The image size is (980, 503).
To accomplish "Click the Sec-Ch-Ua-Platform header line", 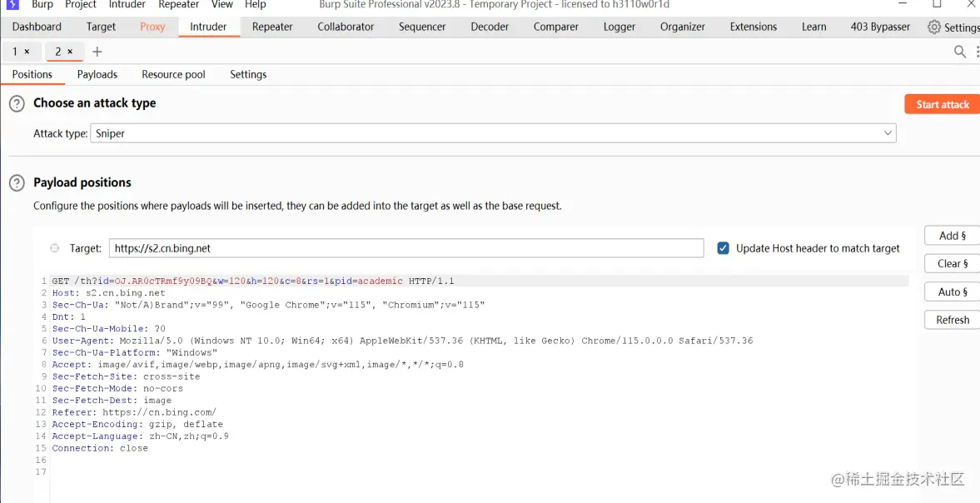I will [134, 352].
